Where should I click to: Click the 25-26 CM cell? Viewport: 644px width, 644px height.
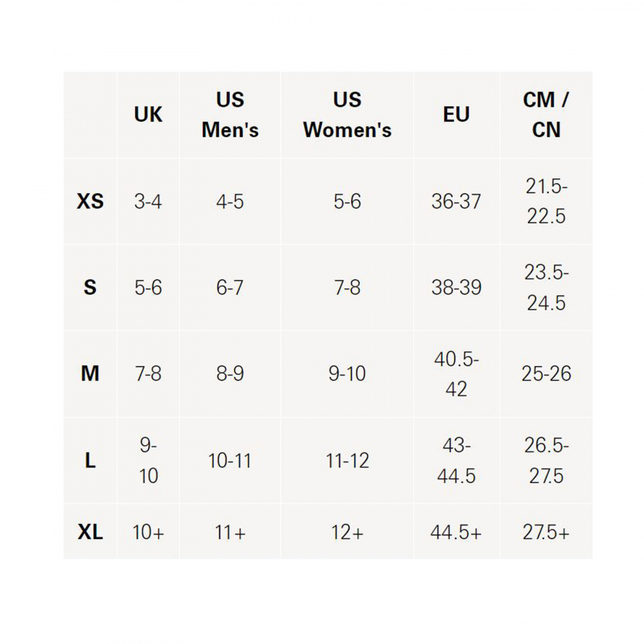point(545,374)
